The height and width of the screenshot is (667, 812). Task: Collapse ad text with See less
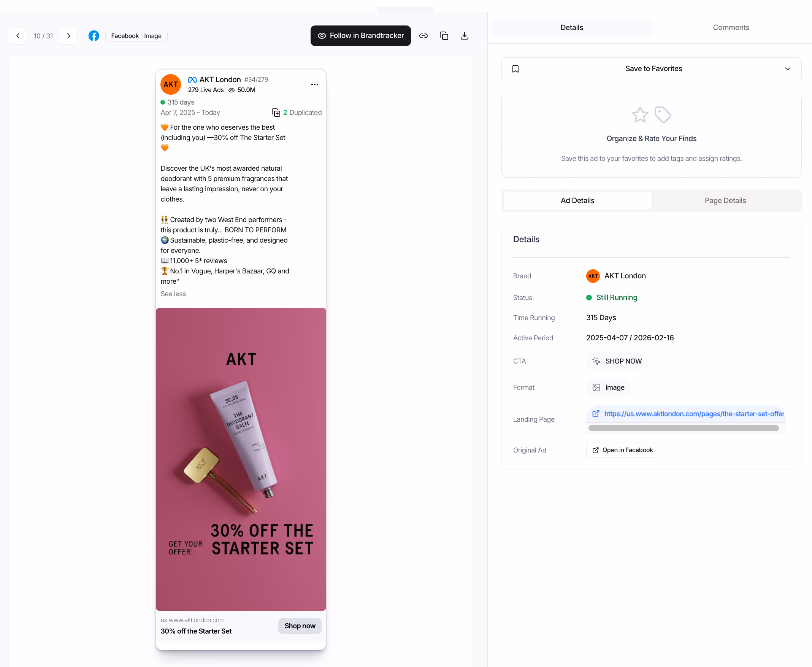click(173, 294)
